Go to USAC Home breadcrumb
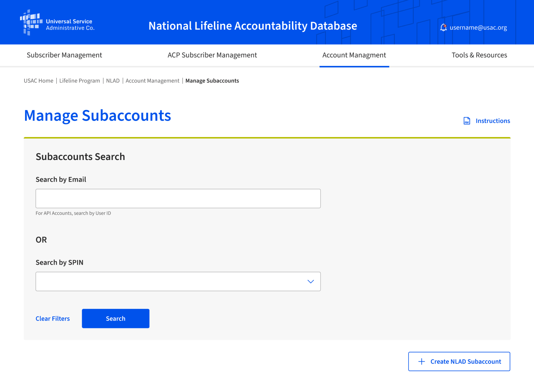The width and height of the screenshot is (534, 392). click(38, 81)
